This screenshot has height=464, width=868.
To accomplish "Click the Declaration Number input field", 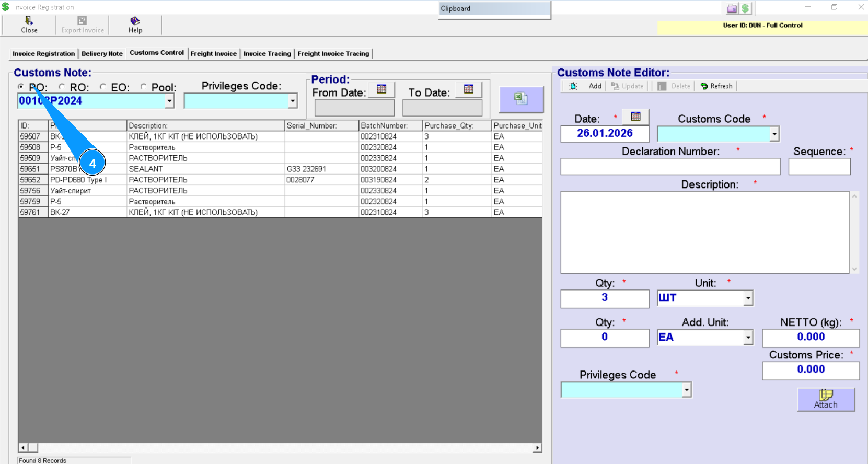I will pos(670,167).
